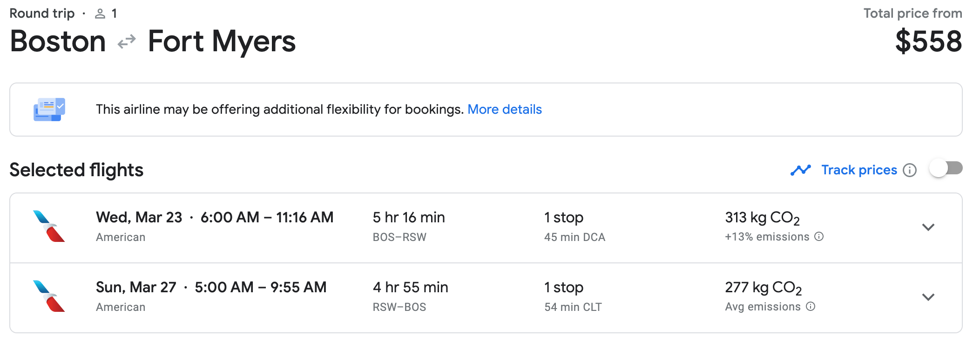
Task: Click the $558 total price
Action: (928, 41)
